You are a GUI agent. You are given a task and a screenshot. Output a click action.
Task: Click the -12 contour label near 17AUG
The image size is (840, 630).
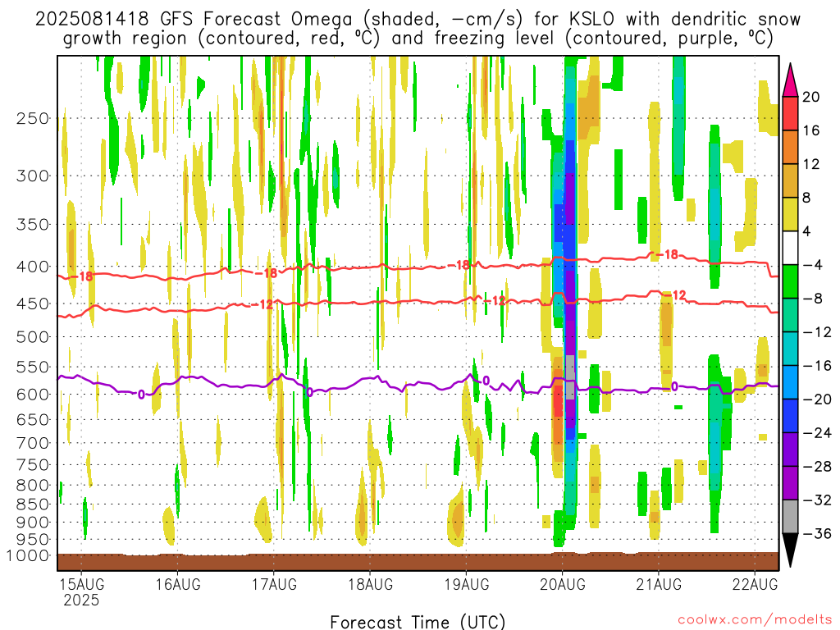(262, 305)
